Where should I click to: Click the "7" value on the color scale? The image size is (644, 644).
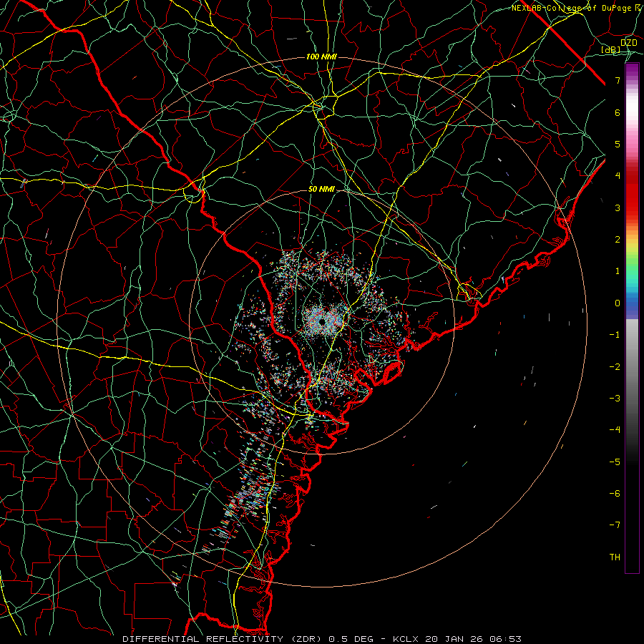click(x=618, y=80)
